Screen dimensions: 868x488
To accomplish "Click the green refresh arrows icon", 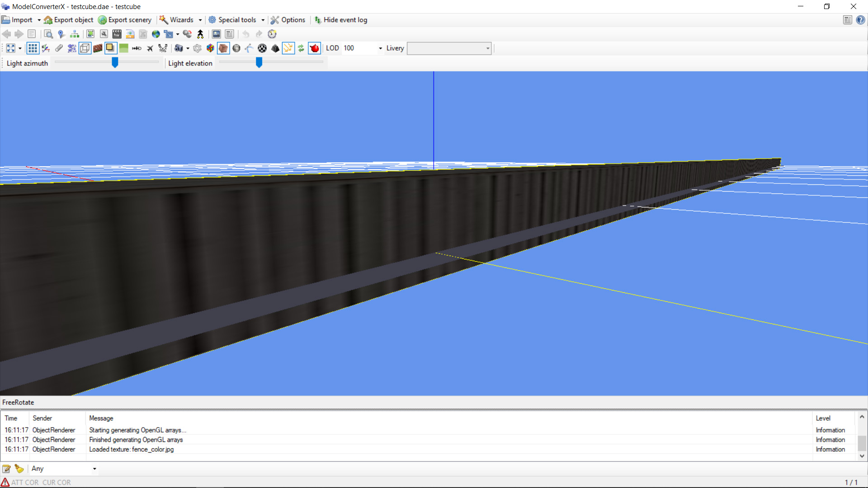I will [x=302, y=48].
